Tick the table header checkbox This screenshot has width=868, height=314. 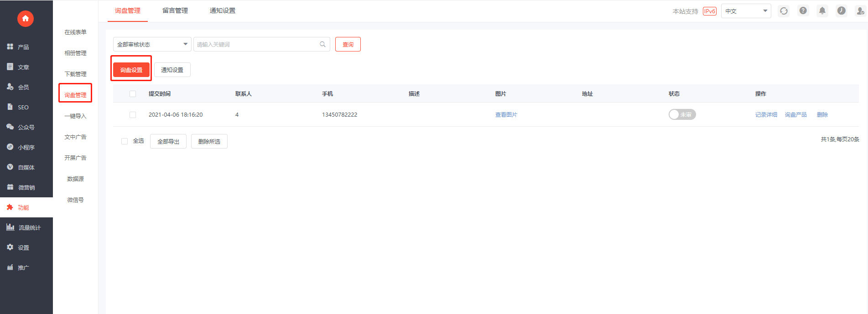pyautogui.click(x=133, y=94)
